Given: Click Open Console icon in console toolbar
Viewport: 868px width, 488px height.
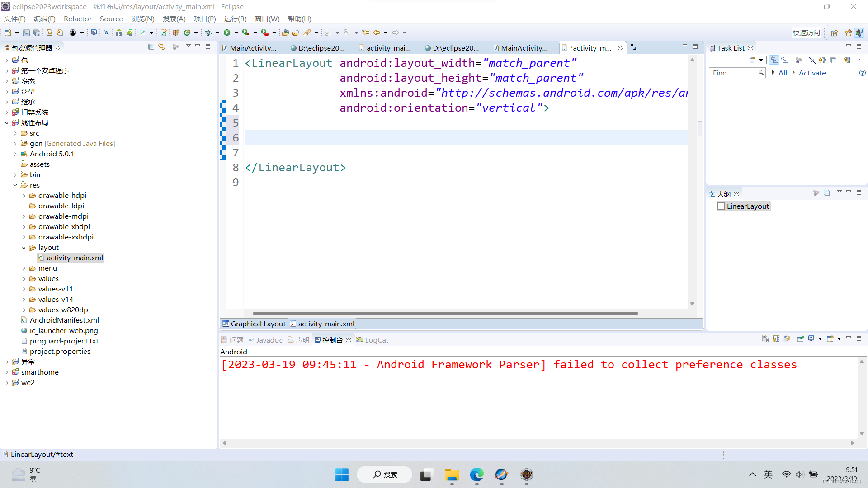Looking at the screenshot, I should 830,339.
